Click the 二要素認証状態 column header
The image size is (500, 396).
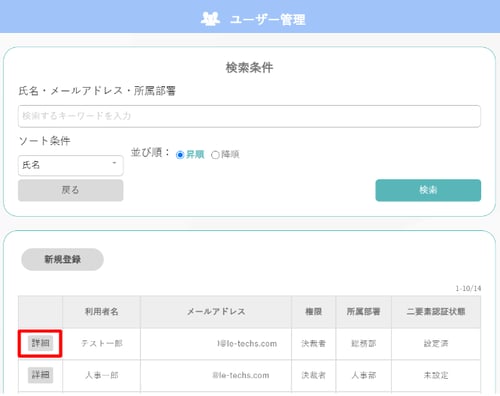click(436, 312)
